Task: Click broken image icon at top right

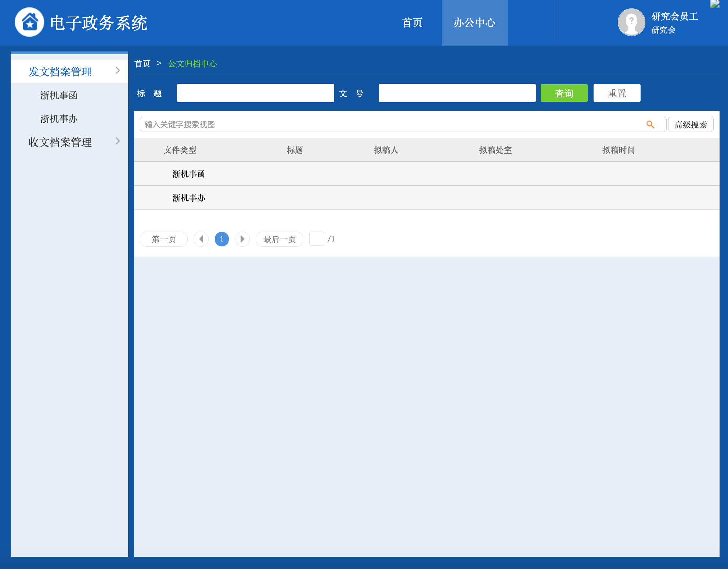Action: point(715,4)
